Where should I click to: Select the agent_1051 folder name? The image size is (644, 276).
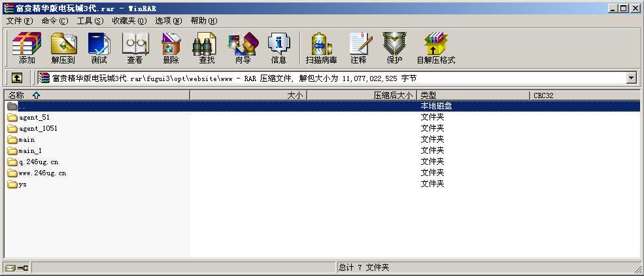click(x=38, y=129)
